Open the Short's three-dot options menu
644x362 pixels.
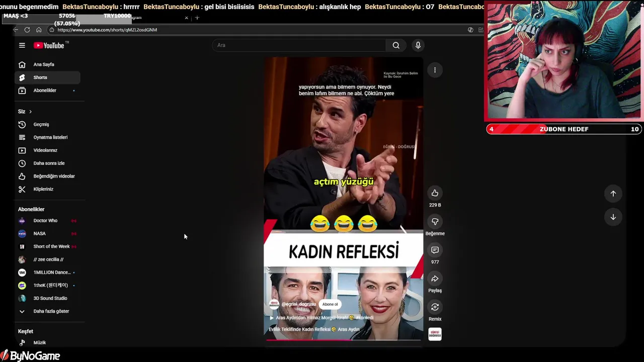click(x=435, y=70)
